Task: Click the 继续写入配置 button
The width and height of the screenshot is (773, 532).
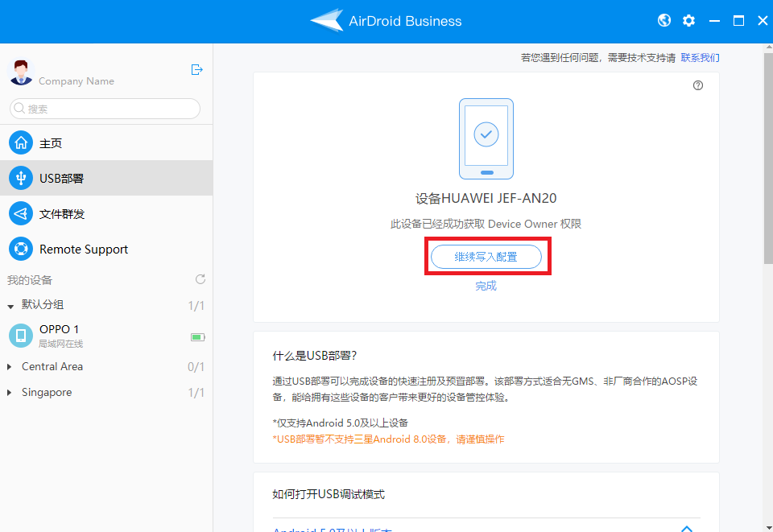Action: 486,257
